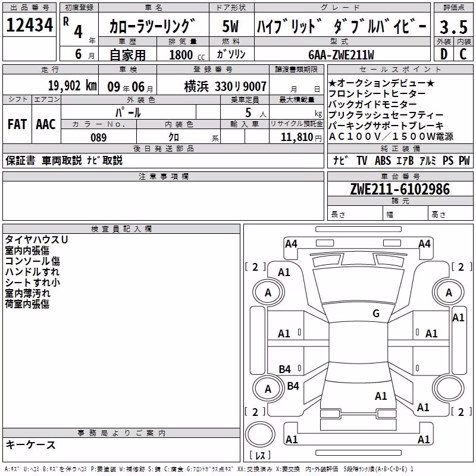Image resolution: width=476 pixels, height=476 pixels.
Task: Click ABS in genuine equipment
Action: click(x=383, y=160)
